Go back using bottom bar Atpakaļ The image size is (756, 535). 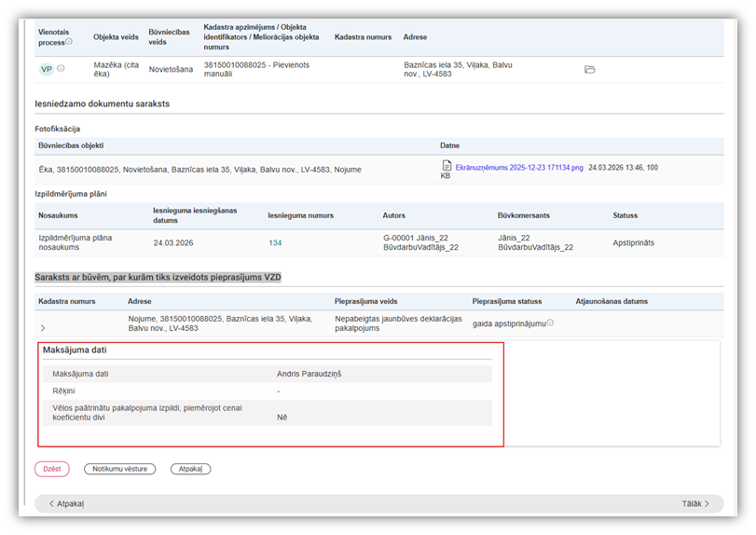(x=66, y=503)
